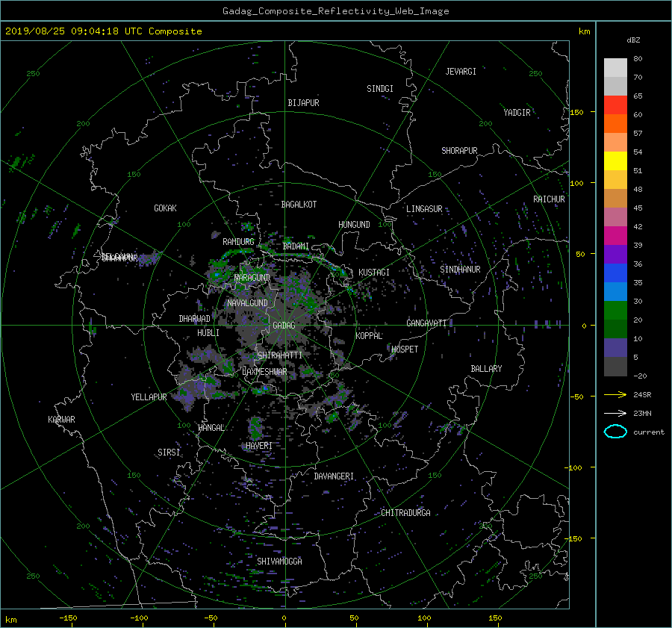Click the 80 value at legend top
The height and width of the screenshot is (628, 672).
coord(638,59)
